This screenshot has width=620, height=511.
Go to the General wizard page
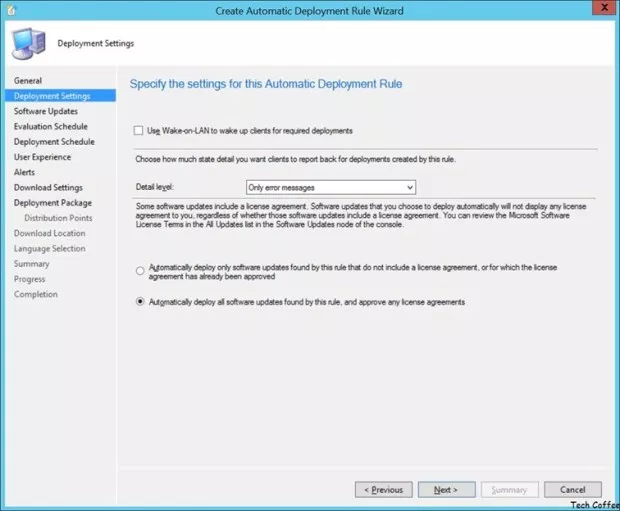[x=28, y=80]
